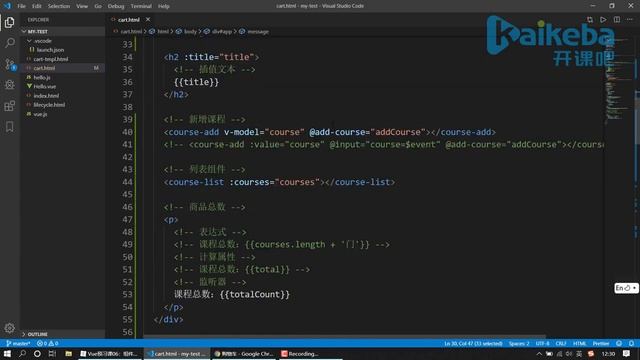
Task: Open File Explorer from taskbar
Action: [69, 353]
